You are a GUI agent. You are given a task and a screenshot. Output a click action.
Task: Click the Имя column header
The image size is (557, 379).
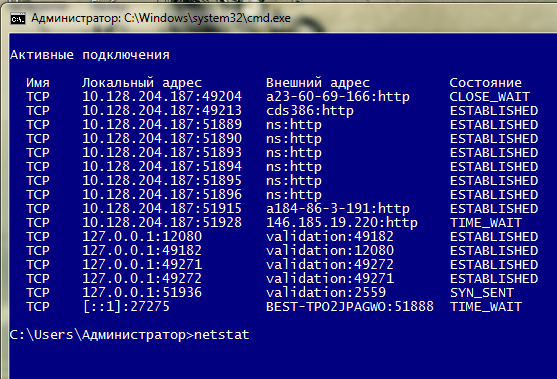[x=38, y=83]
